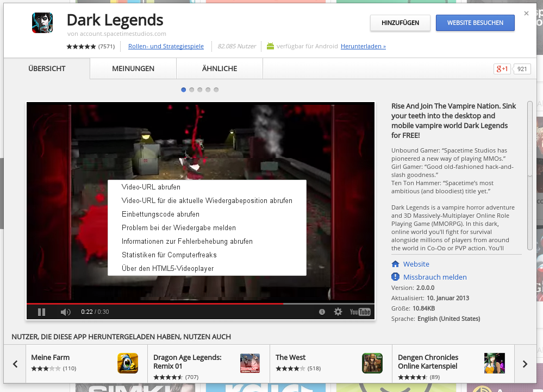Click the exclamation icon beside Missbrauch melden
This screenshot has width=543, height=392.
[x=395, y=277]
